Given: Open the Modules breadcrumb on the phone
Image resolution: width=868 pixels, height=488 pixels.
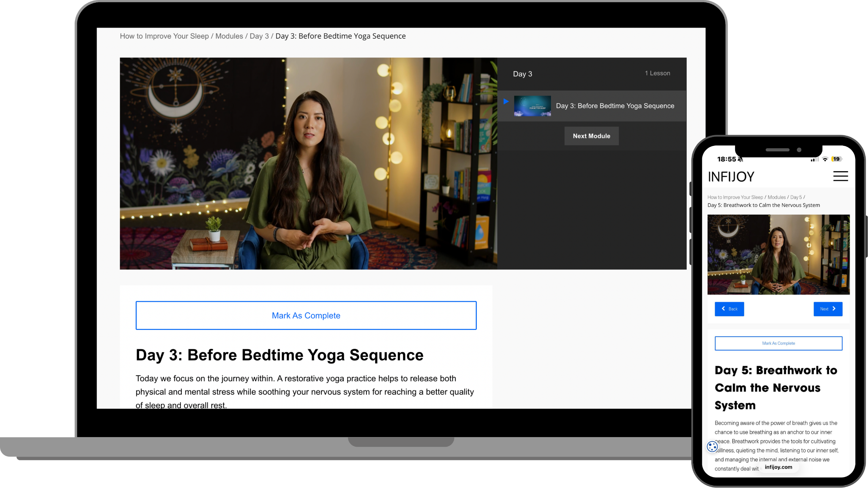Looking at the screenshot, I should (776, 197).
